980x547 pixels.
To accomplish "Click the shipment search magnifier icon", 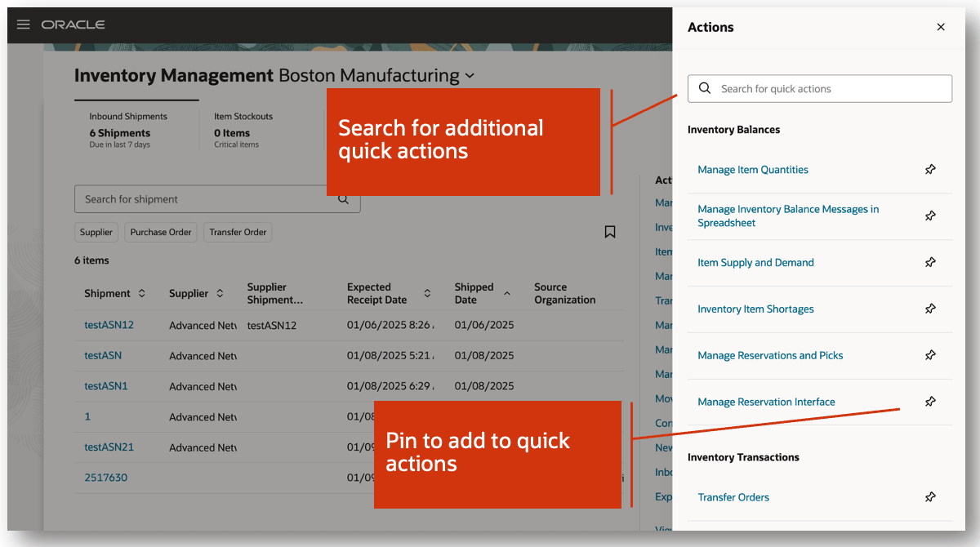I will tap(344, 199).
